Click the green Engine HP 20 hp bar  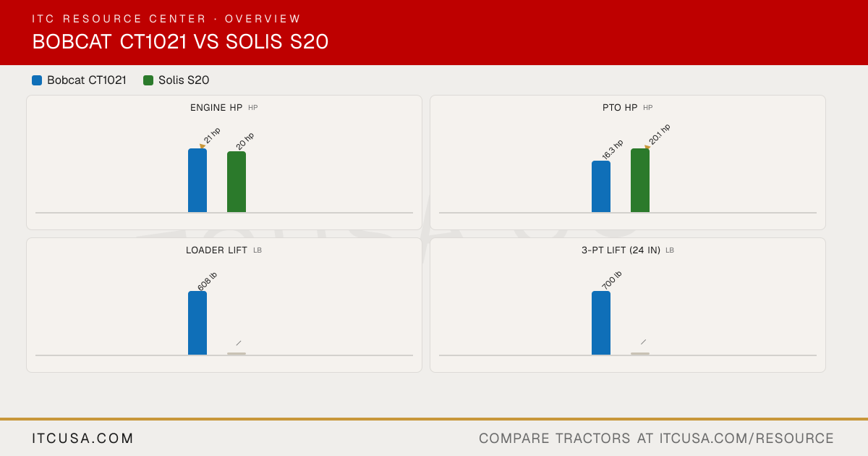click(237, 182)
